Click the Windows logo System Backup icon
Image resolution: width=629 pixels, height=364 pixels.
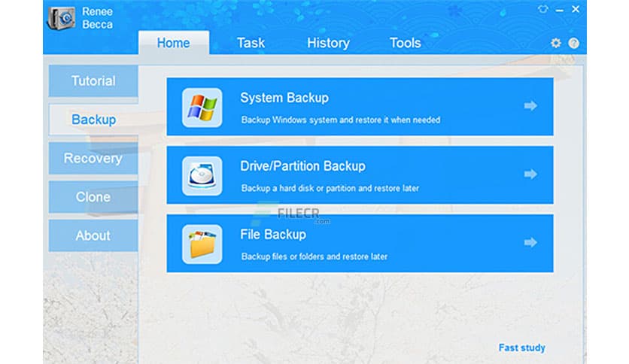(x=202, y=108)
